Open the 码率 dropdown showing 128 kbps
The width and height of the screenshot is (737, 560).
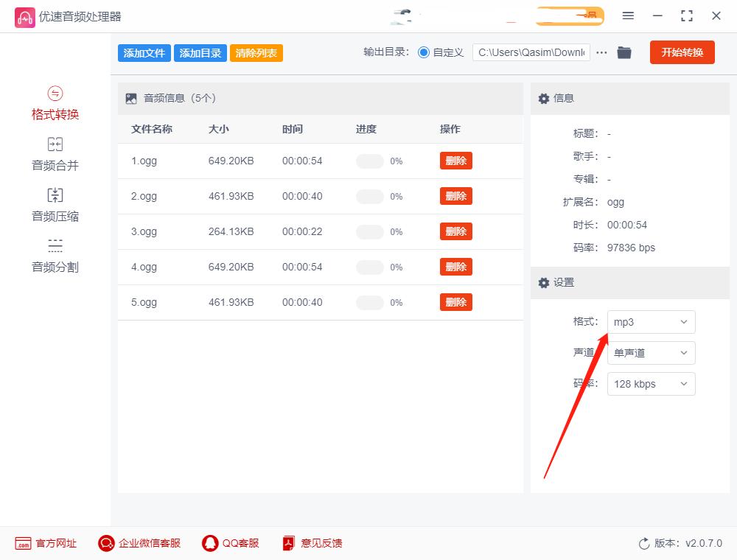(651, 384)
